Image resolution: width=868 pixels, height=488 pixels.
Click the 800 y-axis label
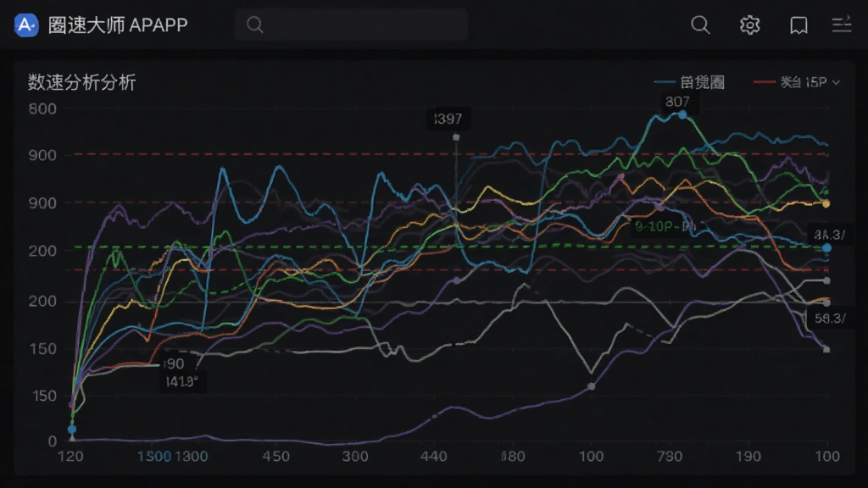[x=42, y=109]
